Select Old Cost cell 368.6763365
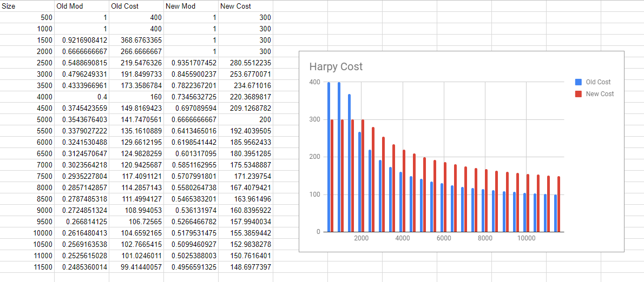 (136, 40)
